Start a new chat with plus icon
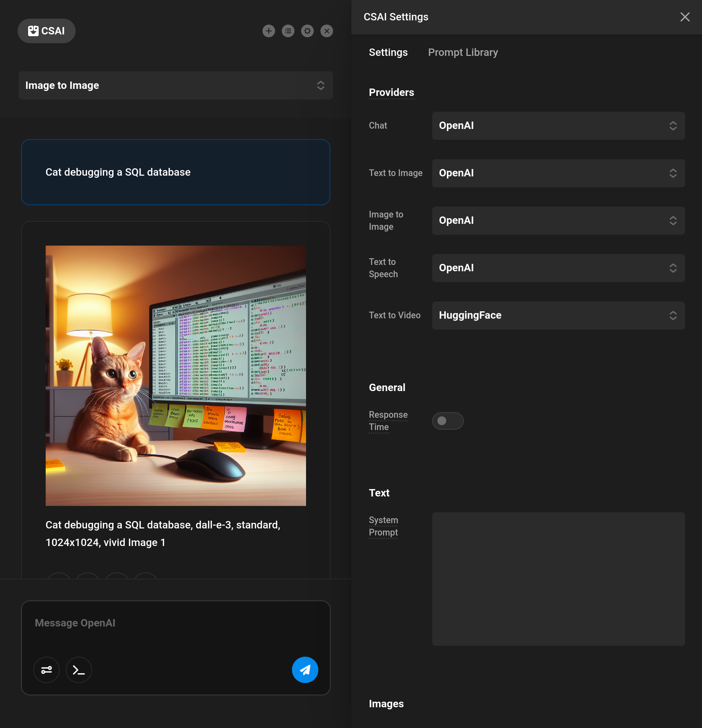The image size is (702, 728). (x=268, y=31)
